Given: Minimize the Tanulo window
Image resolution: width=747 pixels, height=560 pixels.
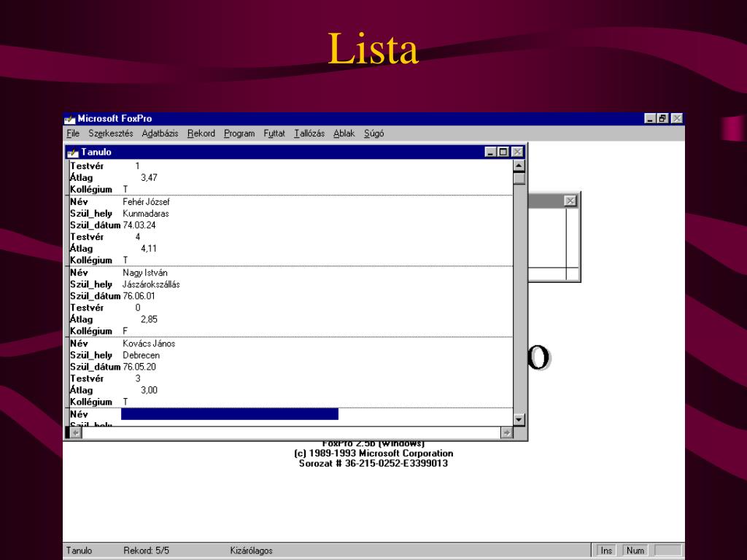Looking at the screenshot, I should pyautogui.click(x=491, y=152).
